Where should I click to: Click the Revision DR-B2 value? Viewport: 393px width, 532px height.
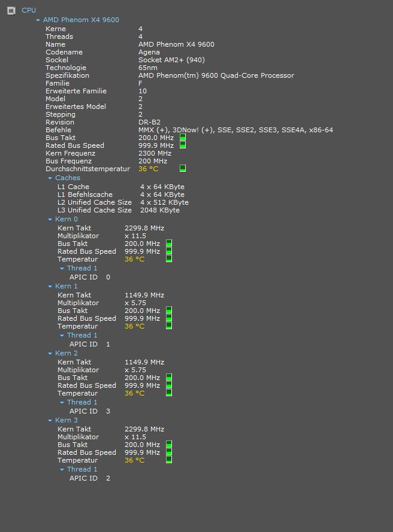(149, 122)
